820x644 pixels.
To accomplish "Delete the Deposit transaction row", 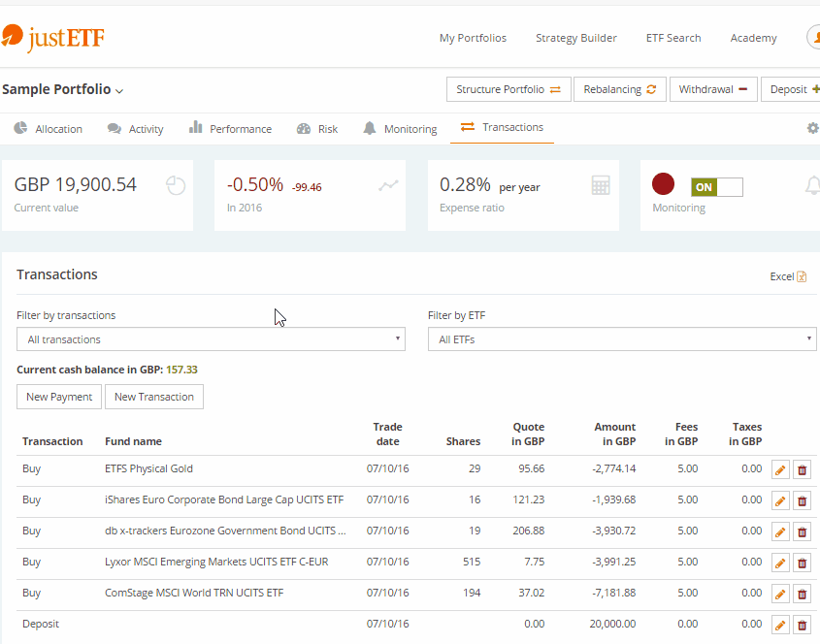I will pos(803,626).
